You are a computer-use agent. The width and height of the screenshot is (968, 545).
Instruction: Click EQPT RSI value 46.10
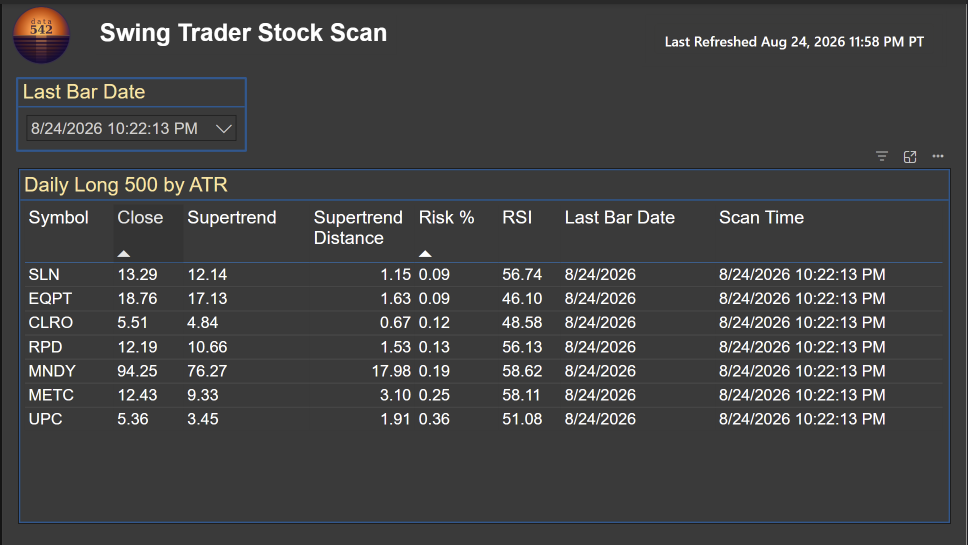[522, 299]
